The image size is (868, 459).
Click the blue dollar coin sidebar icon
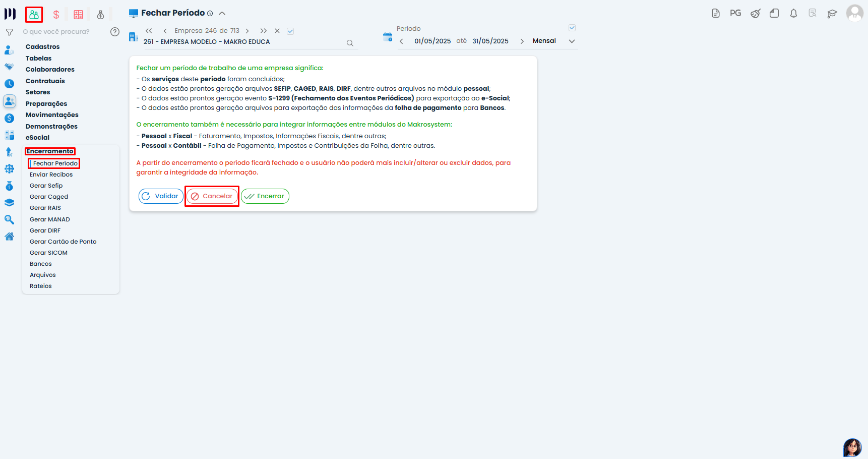pyautogui.click(x=9, y=118)
